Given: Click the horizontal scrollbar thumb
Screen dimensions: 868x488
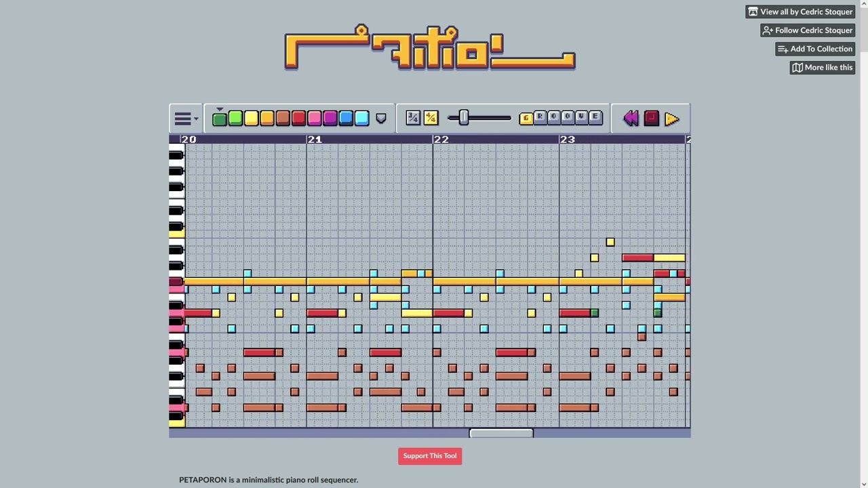Looking at the screenshot, I should 501,433.
